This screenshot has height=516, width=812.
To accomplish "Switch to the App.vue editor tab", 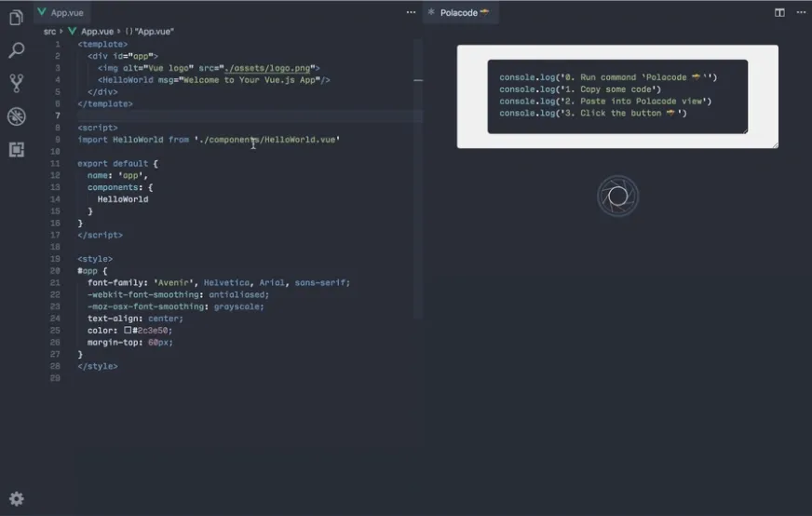I will (x=65, y=12).
